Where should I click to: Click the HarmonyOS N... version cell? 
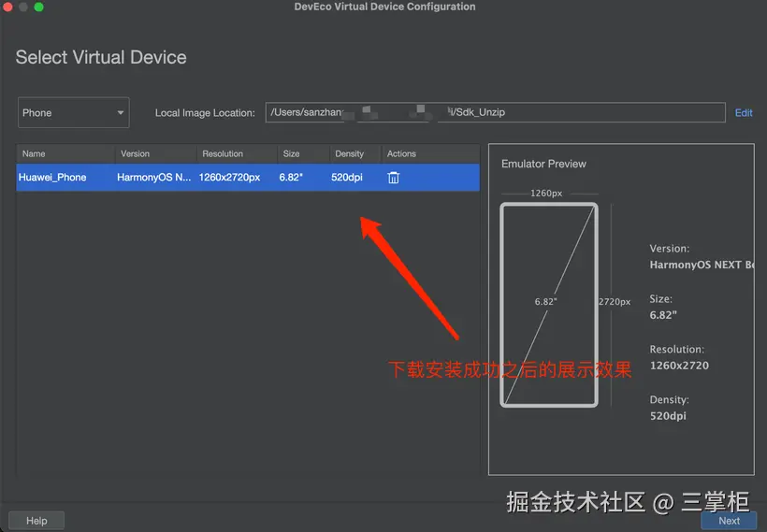coord(154,178)
